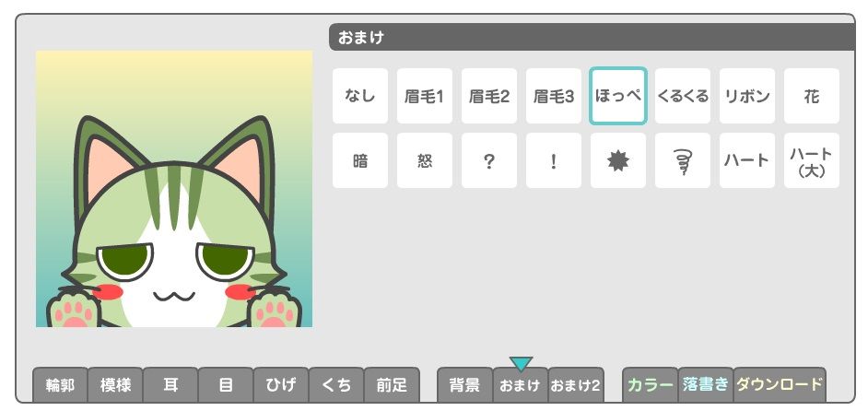
Task: Open the ダウンロード download tab
Action: tap(780, 385)
